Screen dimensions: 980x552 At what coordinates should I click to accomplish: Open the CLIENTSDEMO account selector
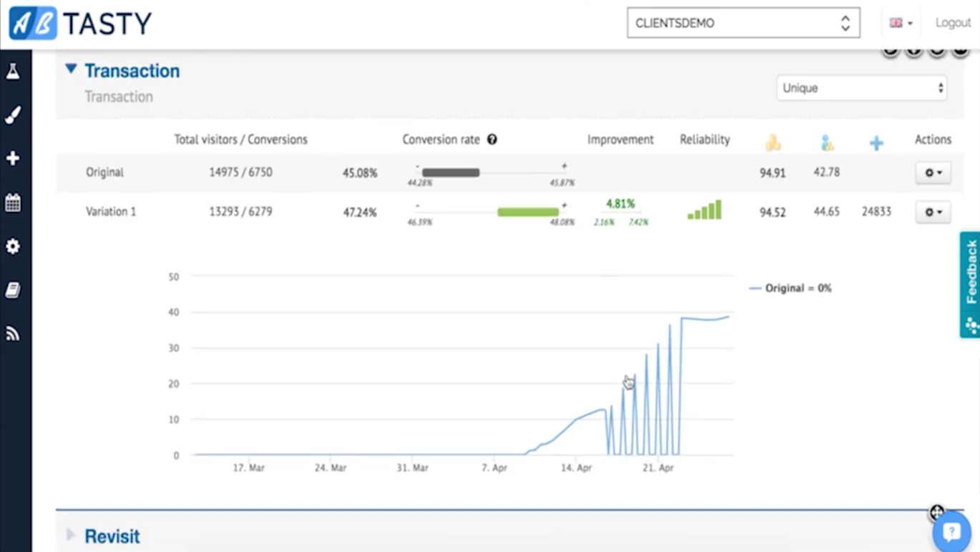point(743,23)
